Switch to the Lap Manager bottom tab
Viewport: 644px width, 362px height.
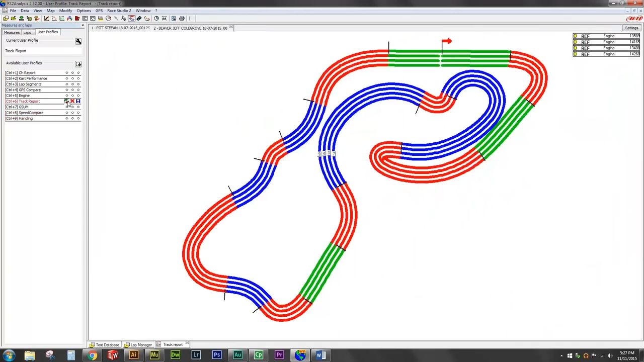click(x=140, y=345)
